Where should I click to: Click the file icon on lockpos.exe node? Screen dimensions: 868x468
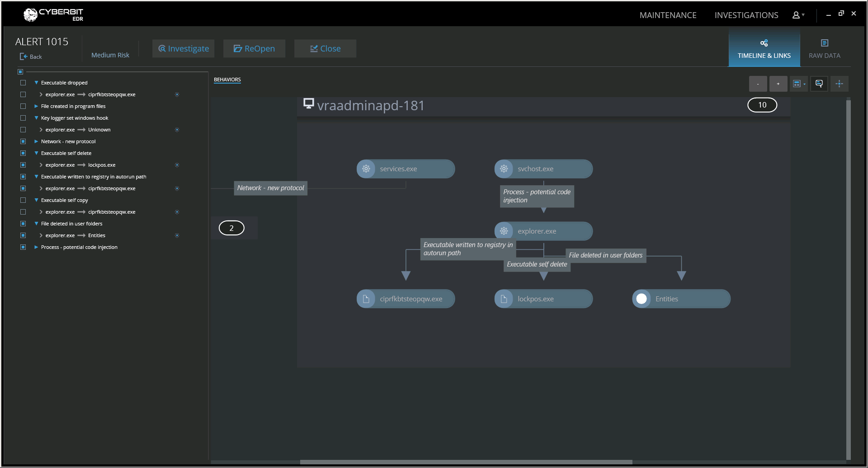click(x=504, y=298)
